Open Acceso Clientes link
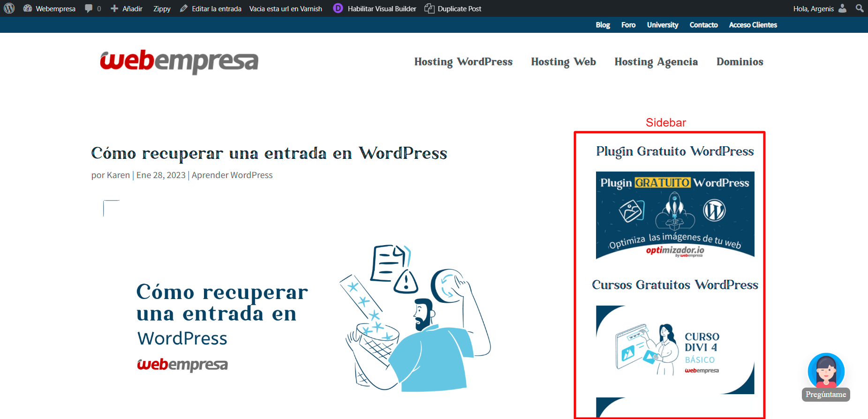868x419 pixels. 753,25
